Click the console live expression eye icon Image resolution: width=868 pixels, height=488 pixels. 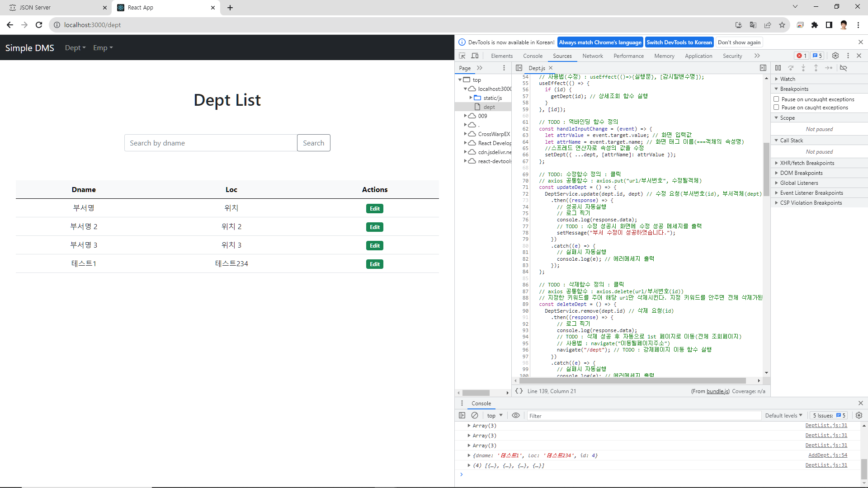click(516, 415)
